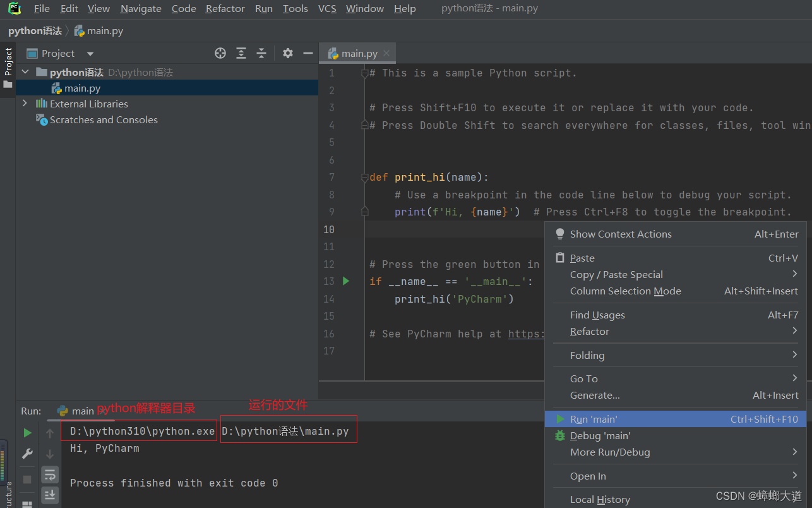Fold the print_hi function at line 7
Screen dimensions: 812x508
pos(364,178)
